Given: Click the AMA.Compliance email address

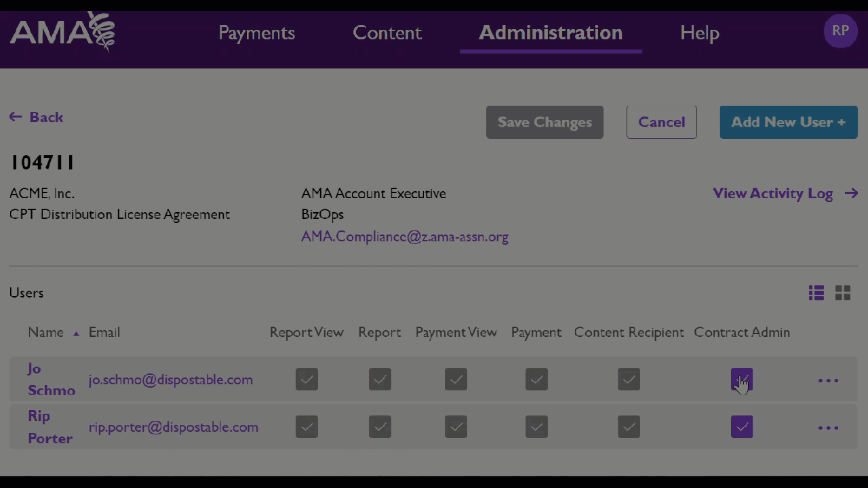Looking at the screenshot, I should click(x=405, y=237).
